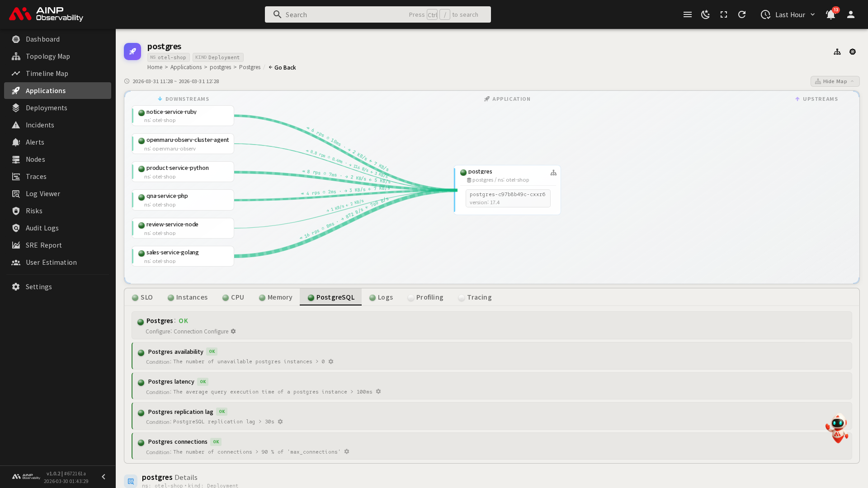868x488 pixels.
Task: Enter fullscreen mode from the top bar
Action: click(724, 14)
